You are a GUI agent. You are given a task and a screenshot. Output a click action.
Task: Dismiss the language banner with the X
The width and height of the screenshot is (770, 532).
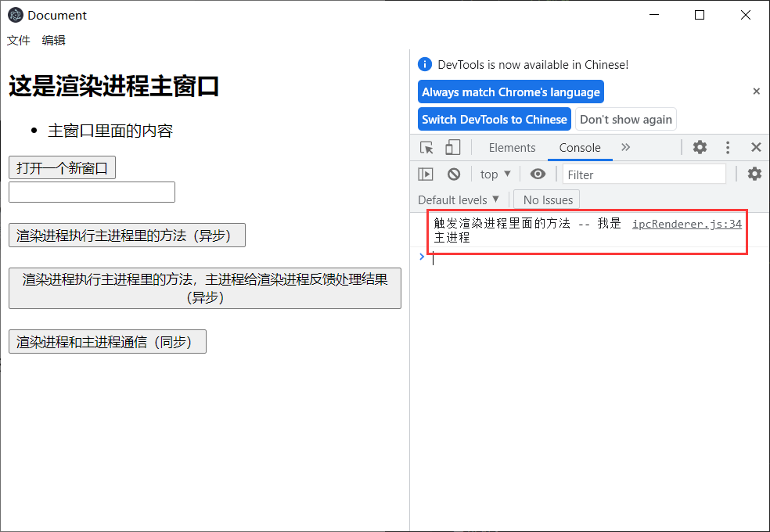point(756,91)
